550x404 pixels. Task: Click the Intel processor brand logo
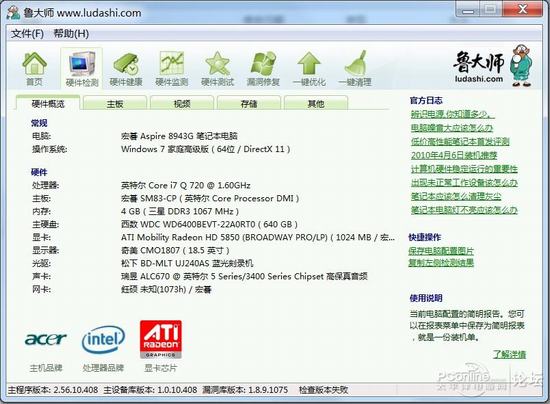[x=103, y=339]
